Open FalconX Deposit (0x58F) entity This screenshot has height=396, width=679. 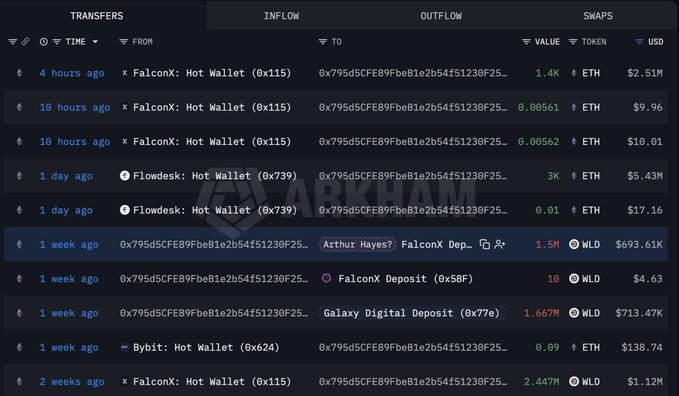(x=405, y=279)
